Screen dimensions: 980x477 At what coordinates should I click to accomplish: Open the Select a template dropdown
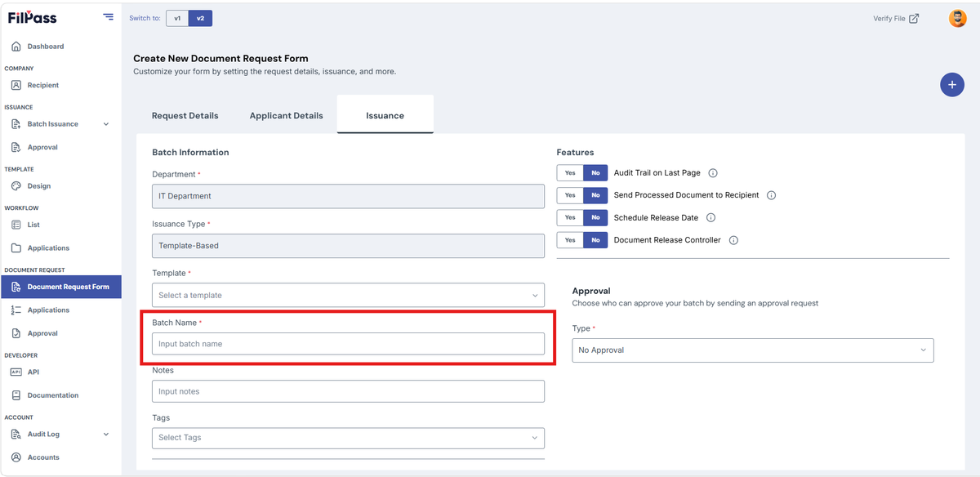(348, 295)
